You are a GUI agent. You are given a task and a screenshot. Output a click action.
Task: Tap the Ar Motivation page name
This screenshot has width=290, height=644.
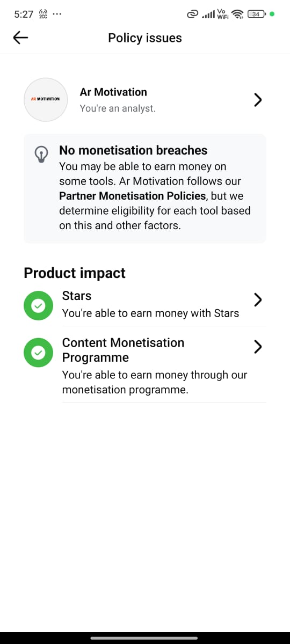pos(113,92)
